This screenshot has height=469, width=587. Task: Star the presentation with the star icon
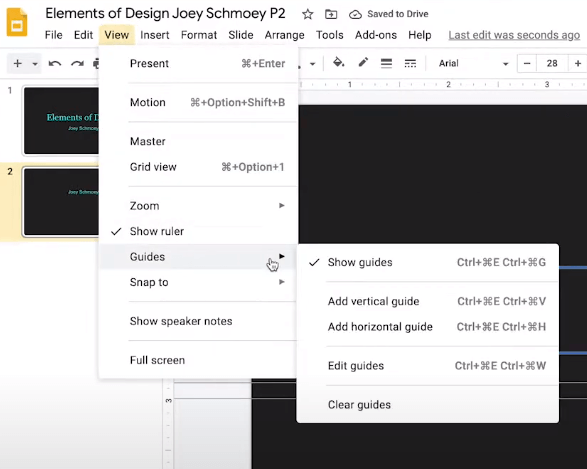308,15
